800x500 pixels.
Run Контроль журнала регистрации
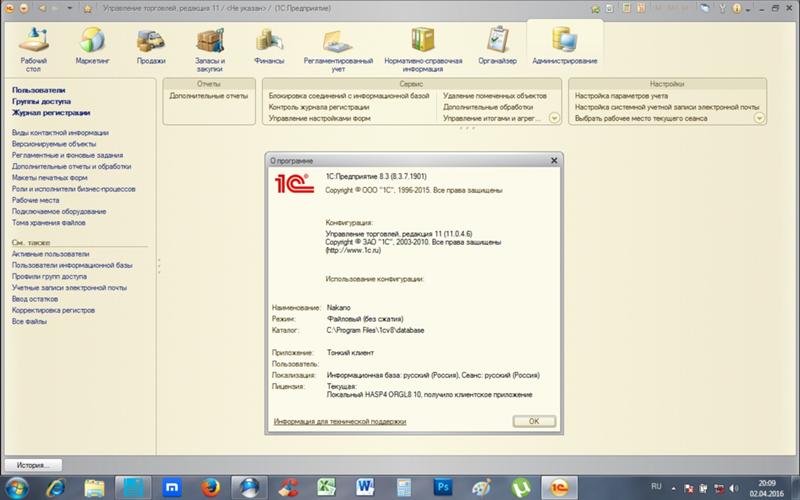(x=319, y=107)
